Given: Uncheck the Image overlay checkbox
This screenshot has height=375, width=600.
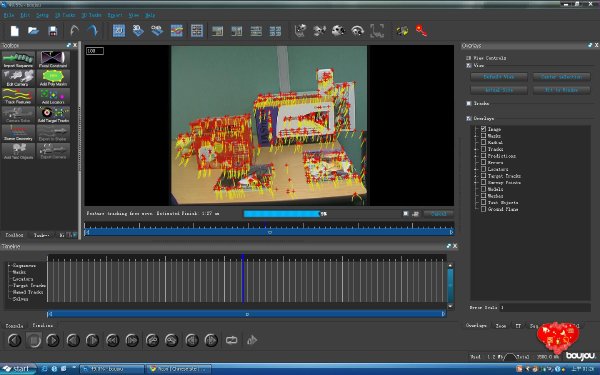Looking at the screenshot, I should click(484, 129).
